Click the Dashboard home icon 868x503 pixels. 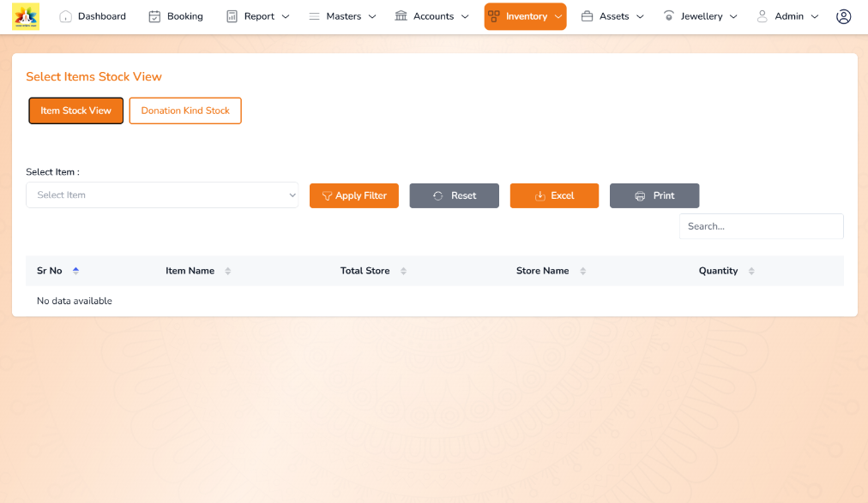65,16
